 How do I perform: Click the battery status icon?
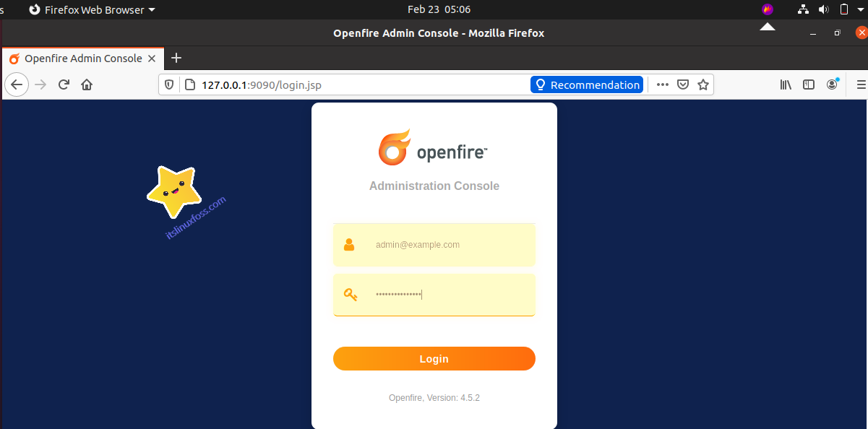point(843,9)
